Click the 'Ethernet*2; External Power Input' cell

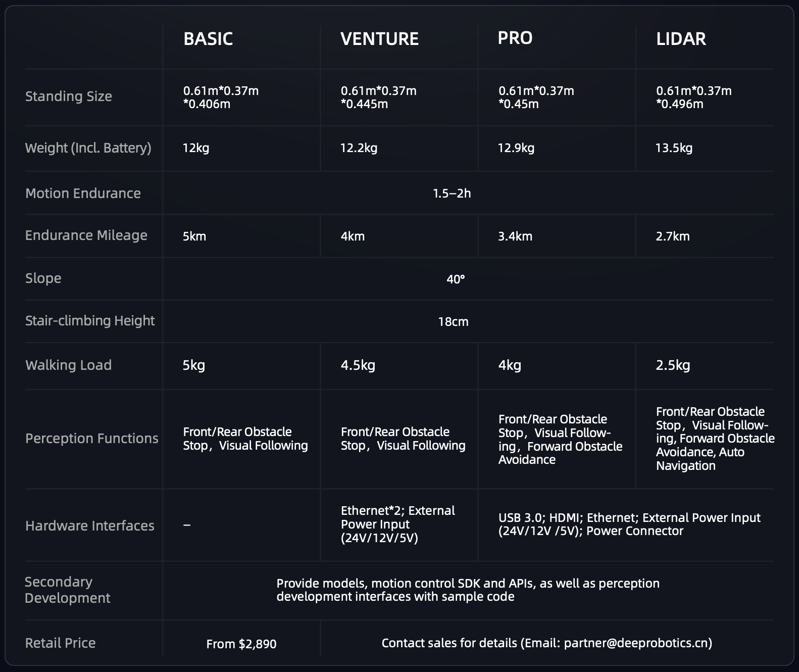[x=397, y=524]
